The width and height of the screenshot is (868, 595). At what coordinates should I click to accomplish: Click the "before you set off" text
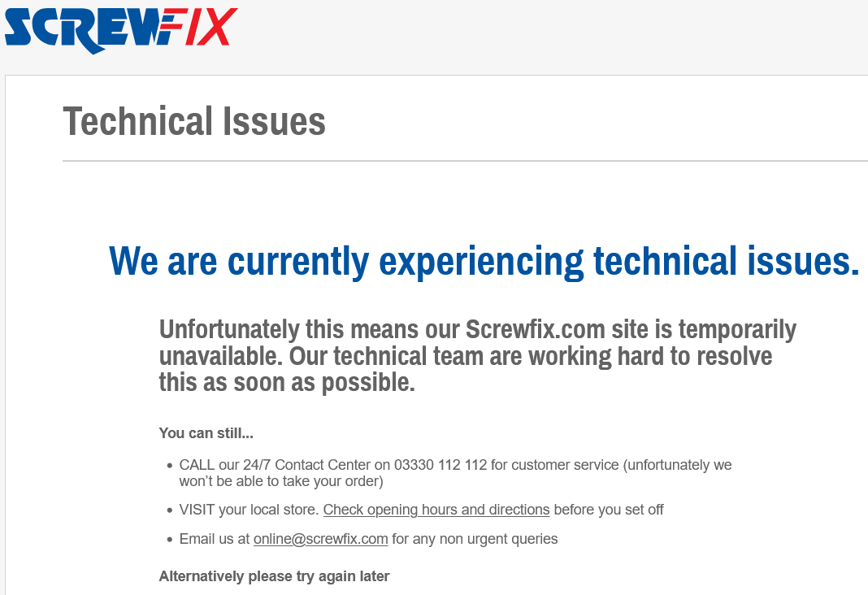pyautogui.click(x=608, y=510)
